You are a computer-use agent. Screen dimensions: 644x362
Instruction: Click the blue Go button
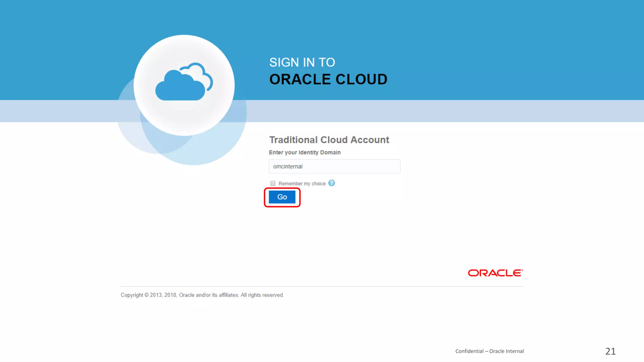pos(282,197)
